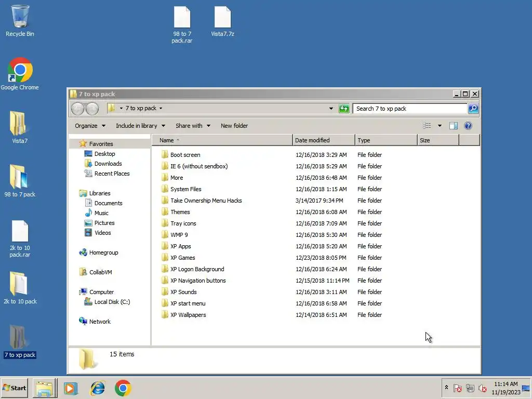Screen dimensions: 532x399
Task: Click the Forward navigation button in Explorer
Action: pos(92,109)
